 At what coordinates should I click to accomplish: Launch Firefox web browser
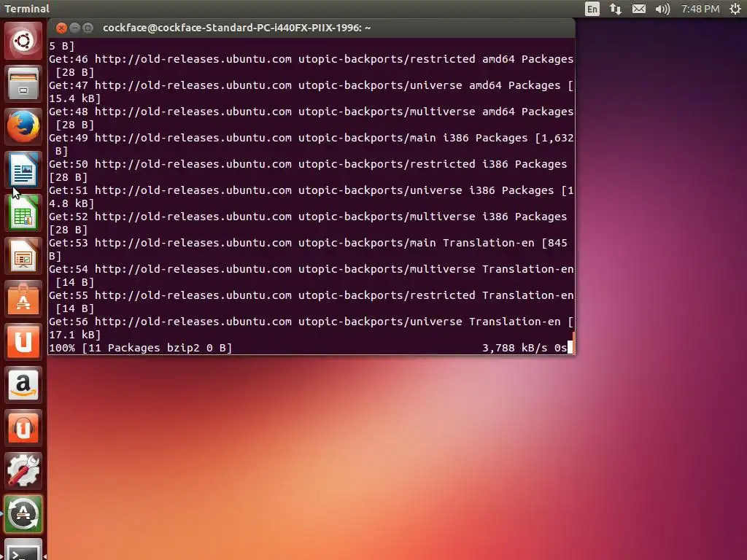click(x=23, y=127)
